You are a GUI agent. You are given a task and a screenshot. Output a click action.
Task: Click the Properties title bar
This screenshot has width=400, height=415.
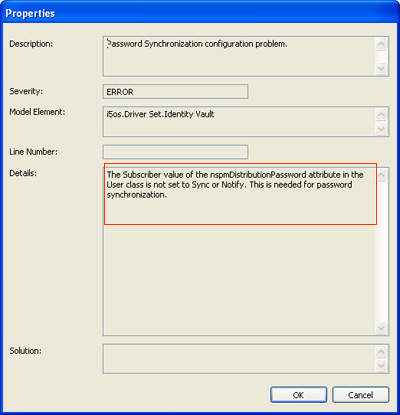(x=200, y=13)
